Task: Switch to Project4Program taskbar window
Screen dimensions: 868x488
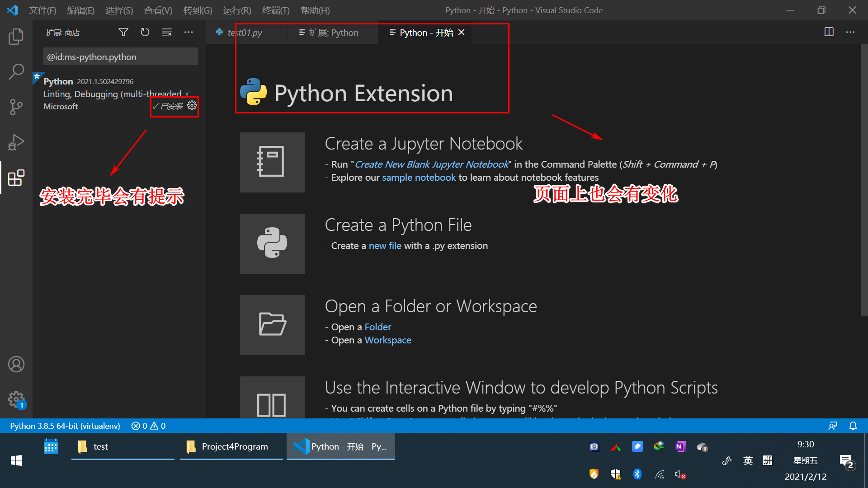Action: (231, 446)
